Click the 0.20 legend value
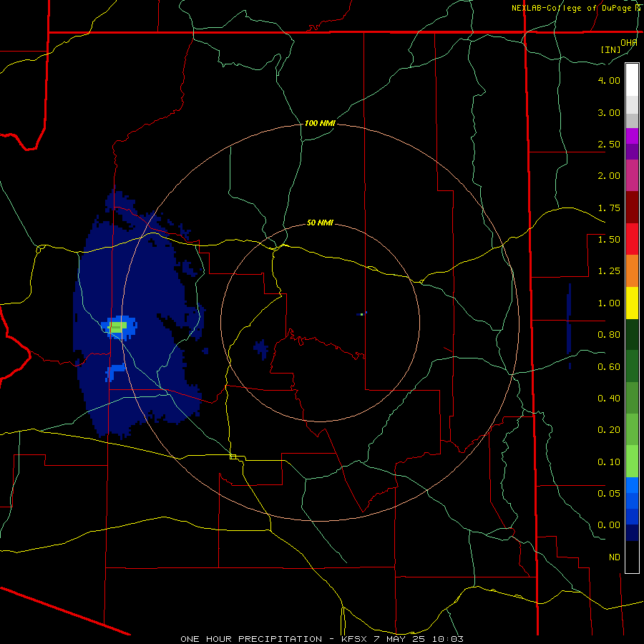 click(609, 430)
